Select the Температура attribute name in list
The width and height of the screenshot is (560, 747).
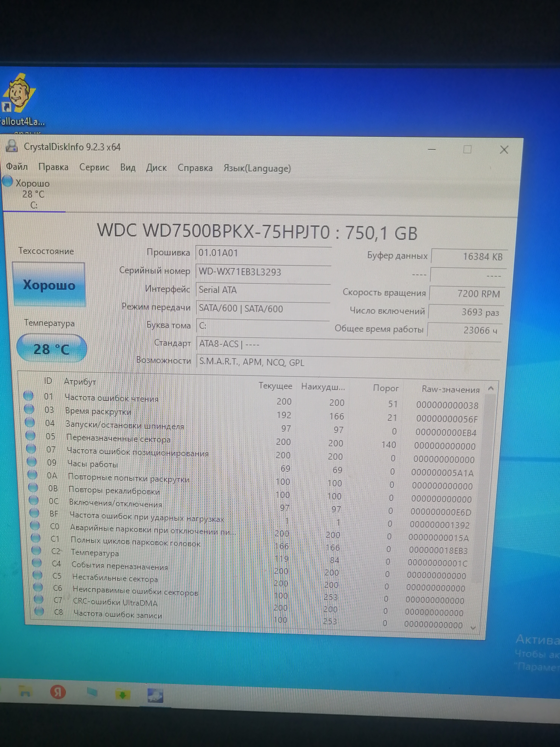point(95,553)
